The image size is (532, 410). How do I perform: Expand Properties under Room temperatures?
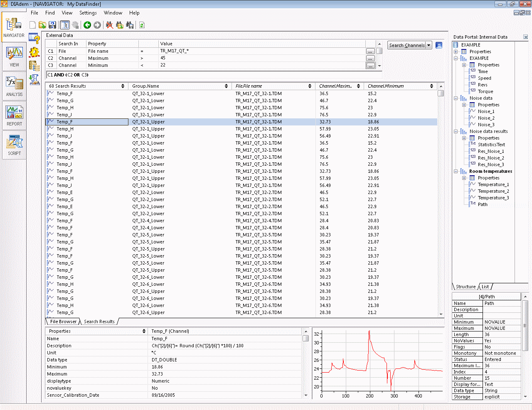(464, 178)
